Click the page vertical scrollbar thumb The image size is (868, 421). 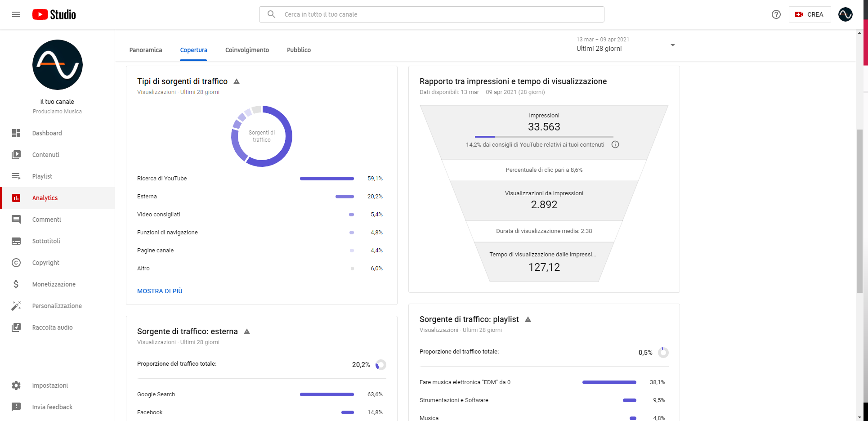coord(859,211)
